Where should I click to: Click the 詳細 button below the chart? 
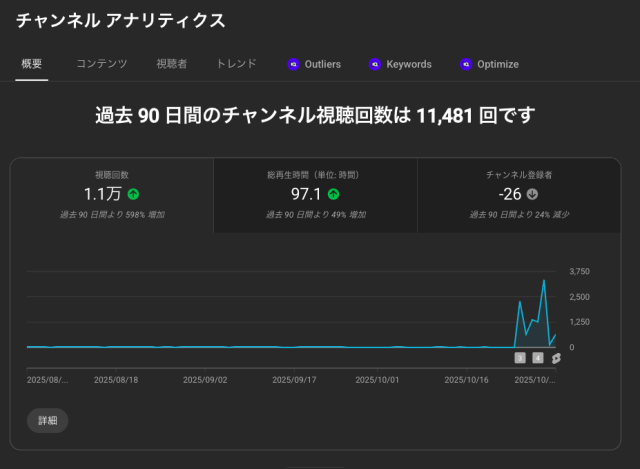[48, 420]
